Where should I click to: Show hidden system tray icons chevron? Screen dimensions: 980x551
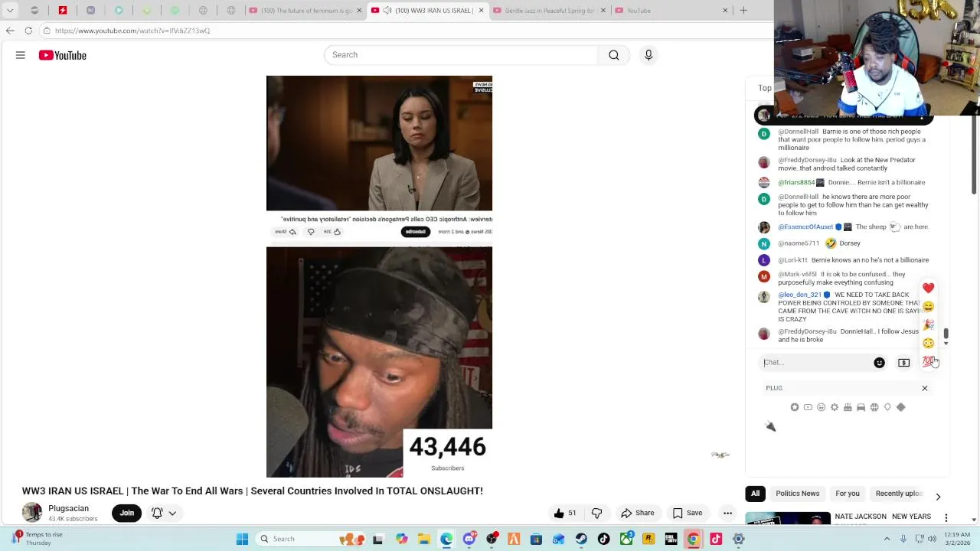[x=887, y=539]
